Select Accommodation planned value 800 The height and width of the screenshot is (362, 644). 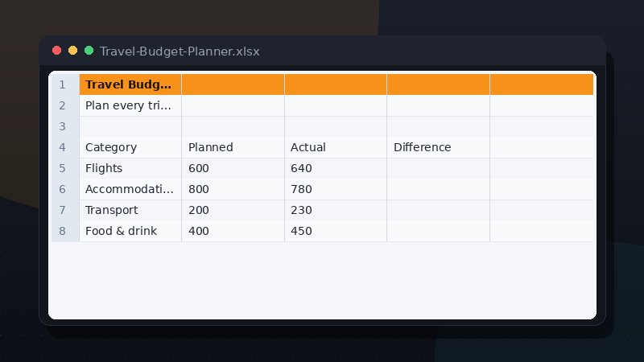tap(233, 189)
